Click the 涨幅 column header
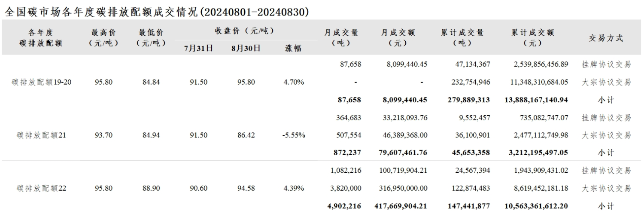Image resolution: width=644 pixels, height=217 pixels. click(293, 48)
